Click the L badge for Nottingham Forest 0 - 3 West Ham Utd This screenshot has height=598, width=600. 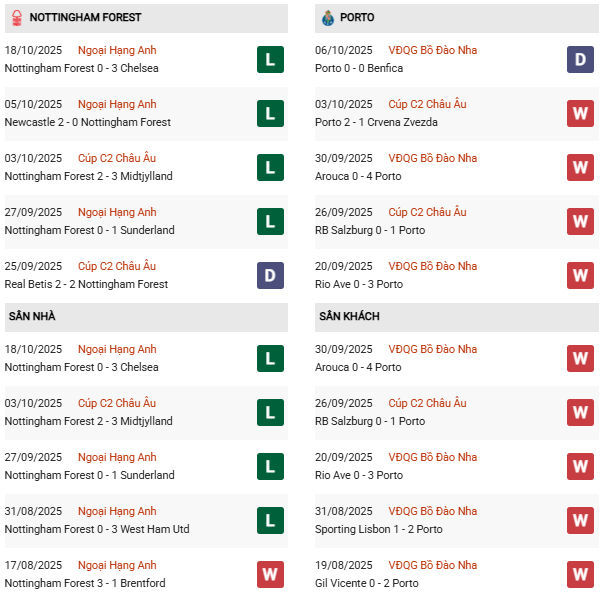[270, 520]
